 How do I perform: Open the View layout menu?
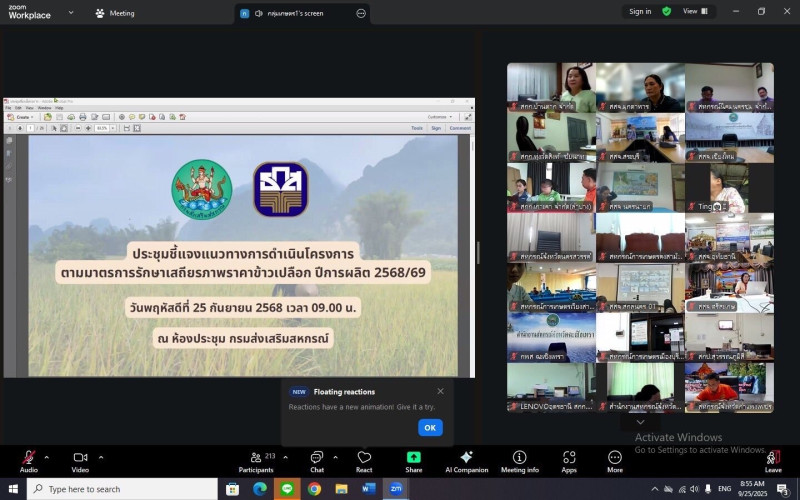click(x=696, y=12)
